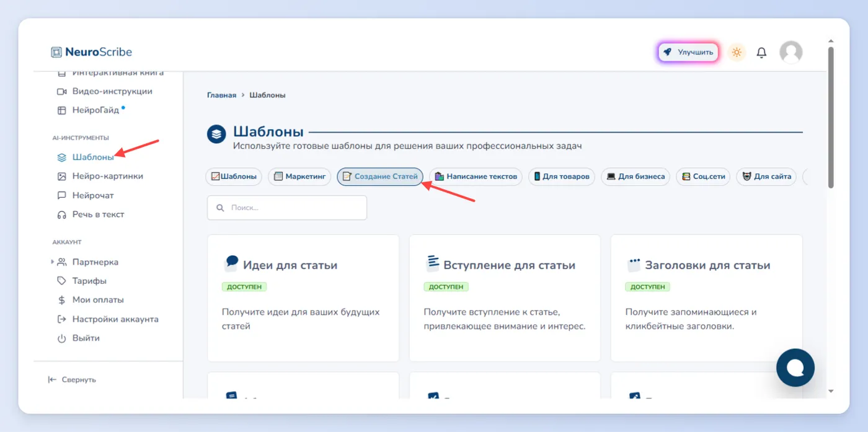Click the Улучшить upgrade button
The image size is (868, 432).
pyautogui.click(x=688, y=53)
